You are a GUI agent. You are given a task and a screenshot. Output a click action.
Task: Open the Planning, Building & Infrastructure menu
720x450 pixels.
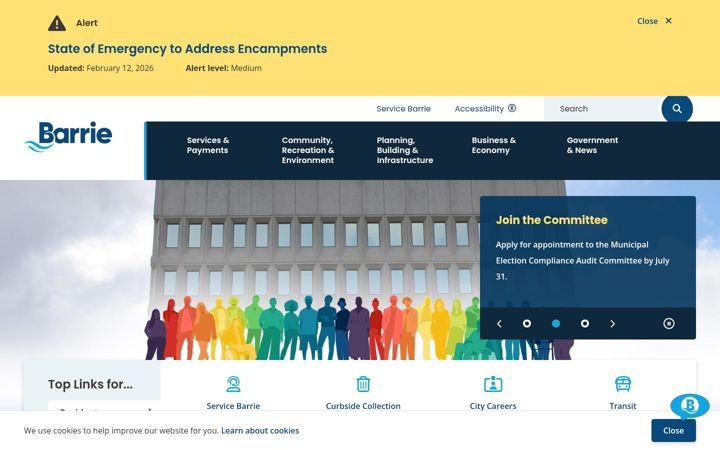click(405, 150)
